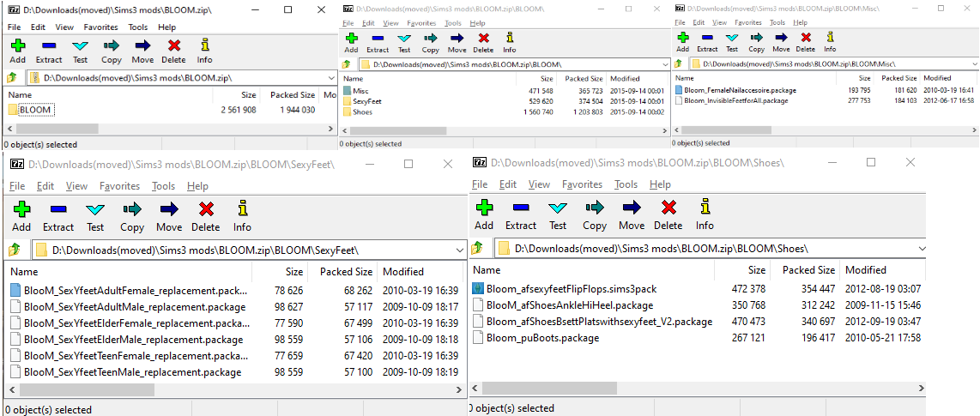Open Help menu in the Shoes window
This screenshot has height=416, width=980.
[660, 184]
